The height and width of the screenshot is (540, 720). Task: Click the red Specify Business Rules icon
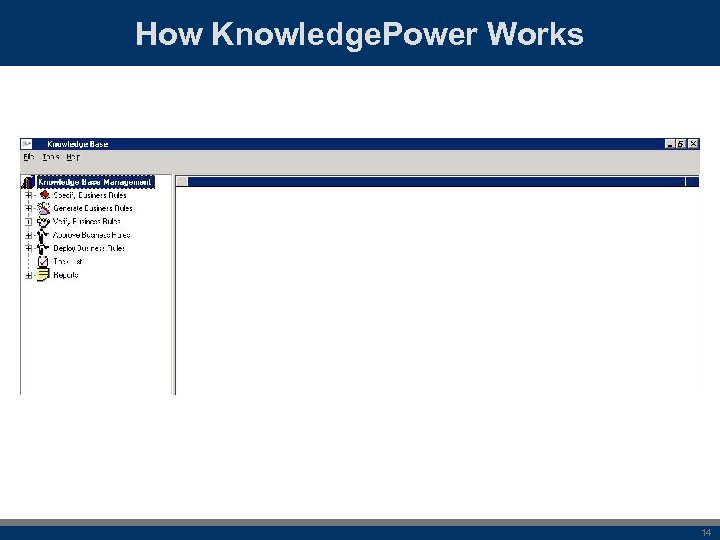click(44, 195)
